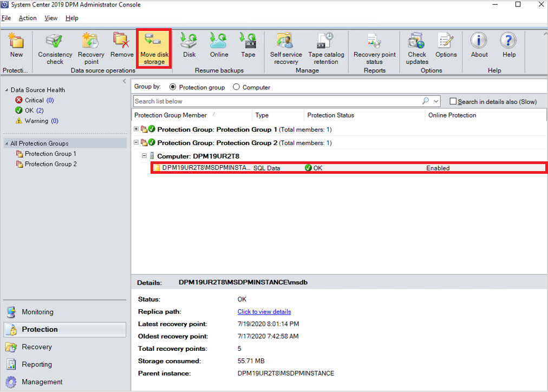Collapse the left navigation pane chevron
Screen dimensions: 548x392
125,81
